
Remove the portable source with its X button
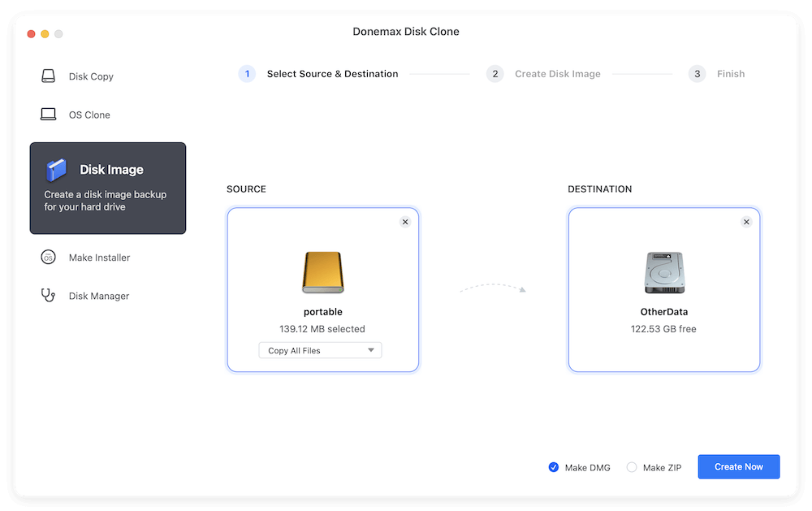pyautogui.click(x=405, y=221)
